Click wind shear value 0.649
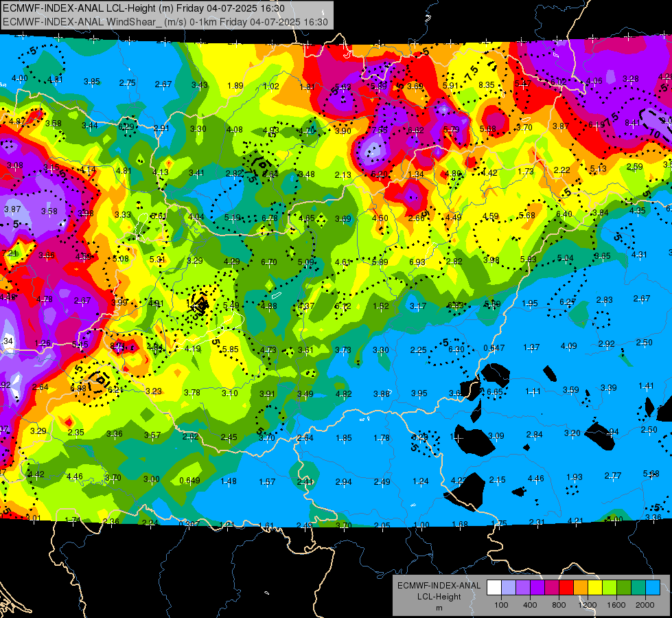This screenshot has width=672, height=618. [189, 481]
